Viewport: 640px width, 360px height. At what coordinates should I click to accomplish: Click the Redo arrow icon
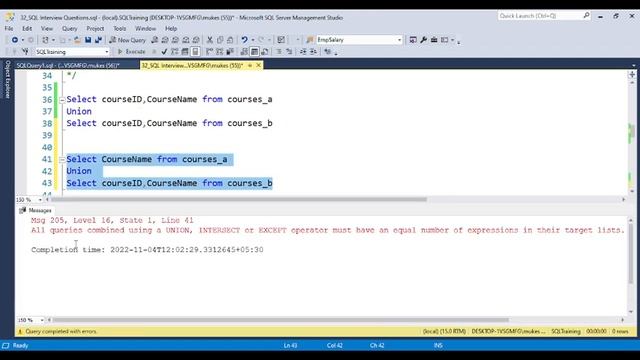coord(261,40)
